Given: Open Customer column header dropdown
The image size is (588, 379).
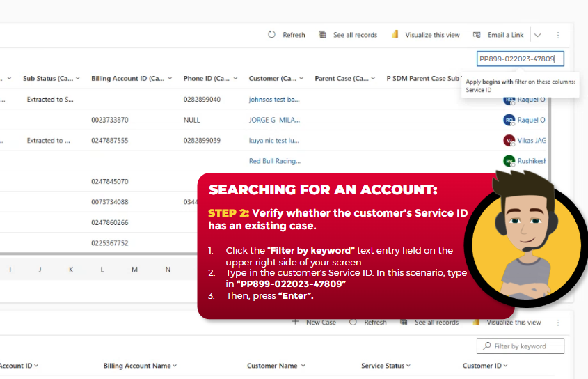Looking at the screenshot, I should click(301, 78).
